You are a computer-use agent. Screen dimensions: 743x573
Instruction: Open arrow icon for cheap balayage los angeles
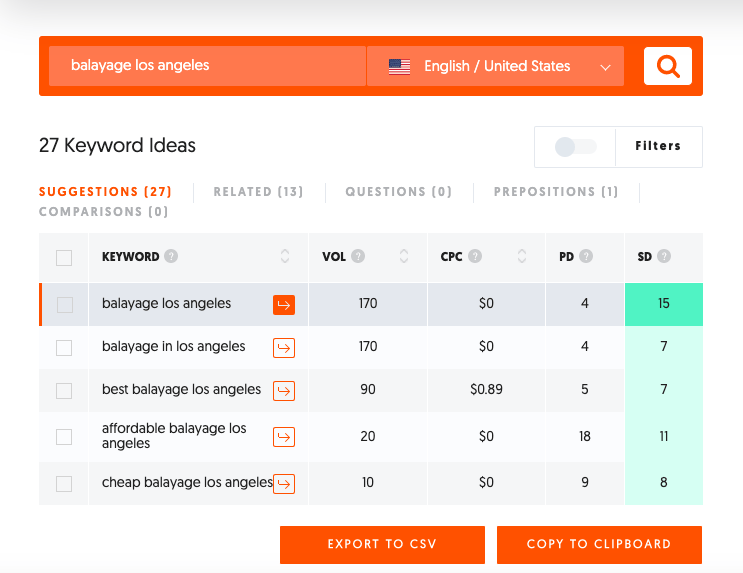point(284,484)
